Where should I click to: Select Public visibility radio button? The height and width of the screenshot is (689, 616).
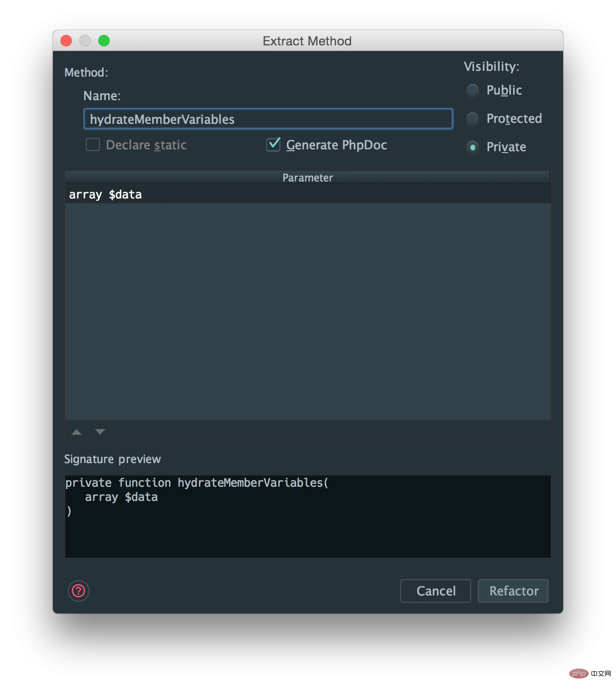pyautogui.click(x=472, y=90)
